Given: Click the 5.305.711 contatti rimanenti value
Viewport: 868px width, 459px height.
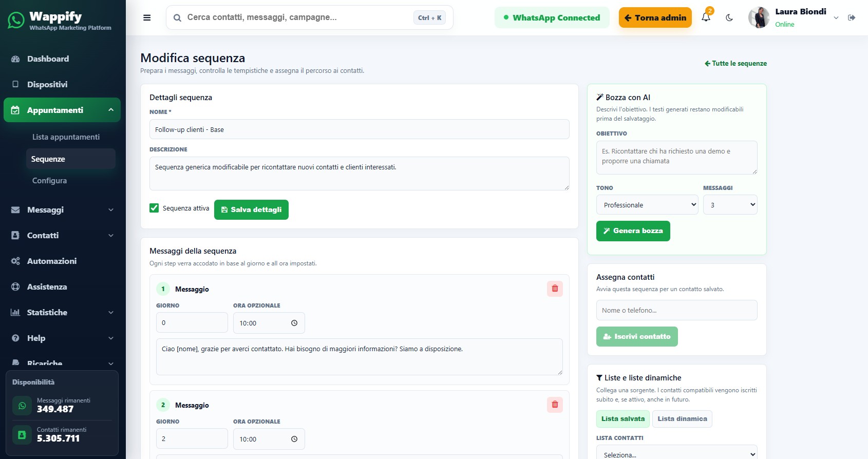Looking at the screenshot, I should (x=58, y=438).
